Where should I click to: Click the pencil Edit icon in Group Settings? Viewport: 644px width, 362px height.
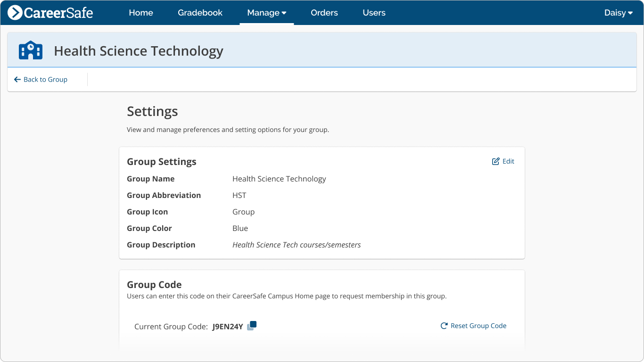click(495, 161)
